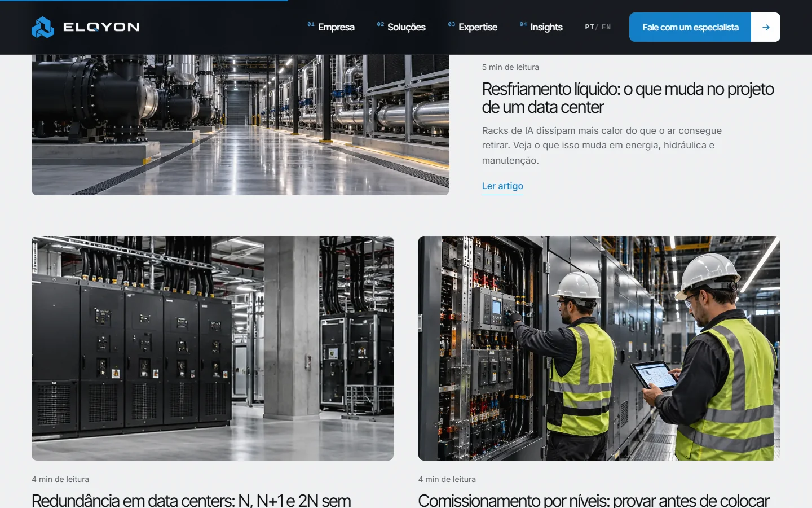Screen dimensions: 812x508
Task: Switch site language to EN
Action: [x=606, y=27]
